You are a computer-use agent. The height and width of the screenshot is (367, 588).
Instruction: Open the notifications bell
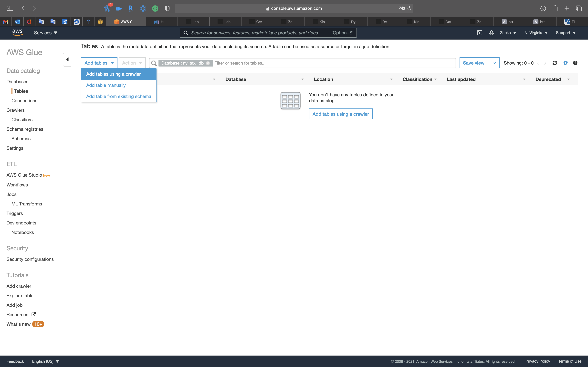click(491, 33)
